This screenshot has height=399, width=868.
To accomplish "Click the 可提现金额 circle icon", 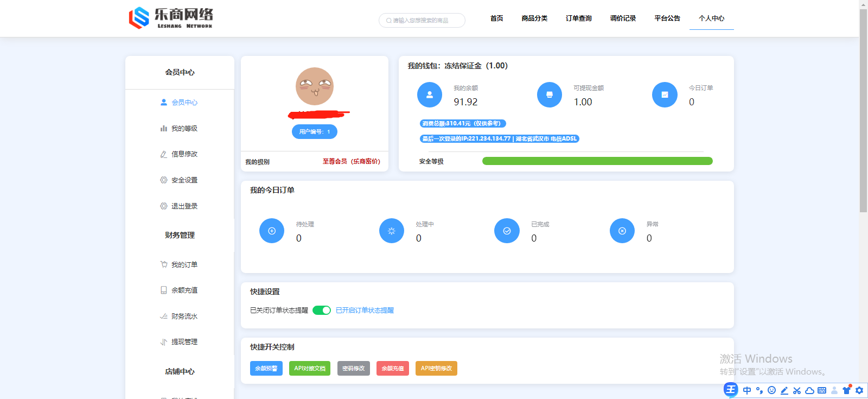I will coord(549,95).
